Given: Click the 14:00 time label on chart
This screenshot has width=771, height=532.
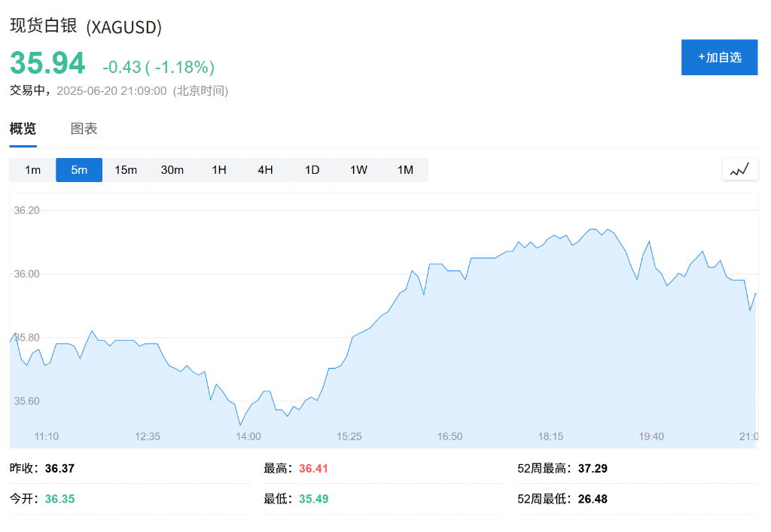Looking at the screenshot, I should pos(248,436).
